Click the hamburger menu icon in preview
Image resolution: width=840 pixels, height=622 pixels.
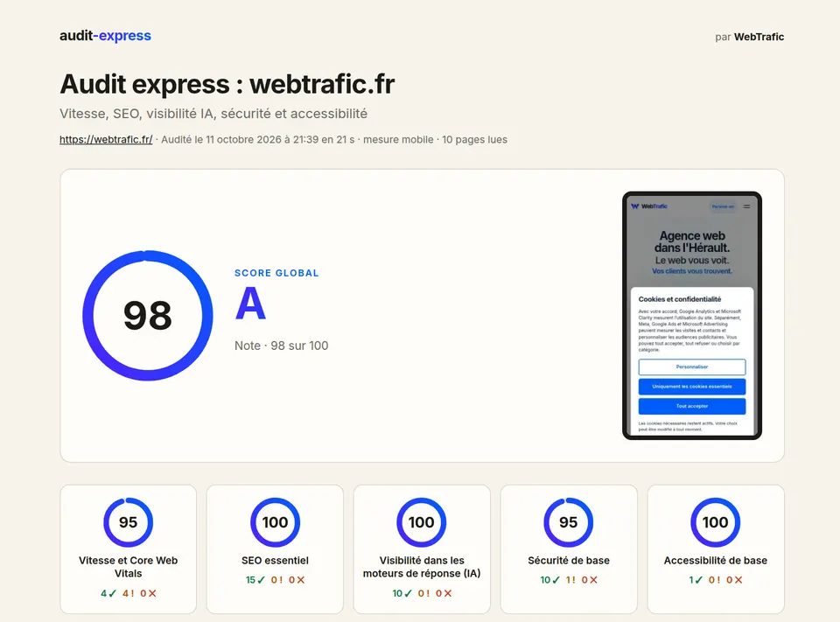click(x=746, y=206)
